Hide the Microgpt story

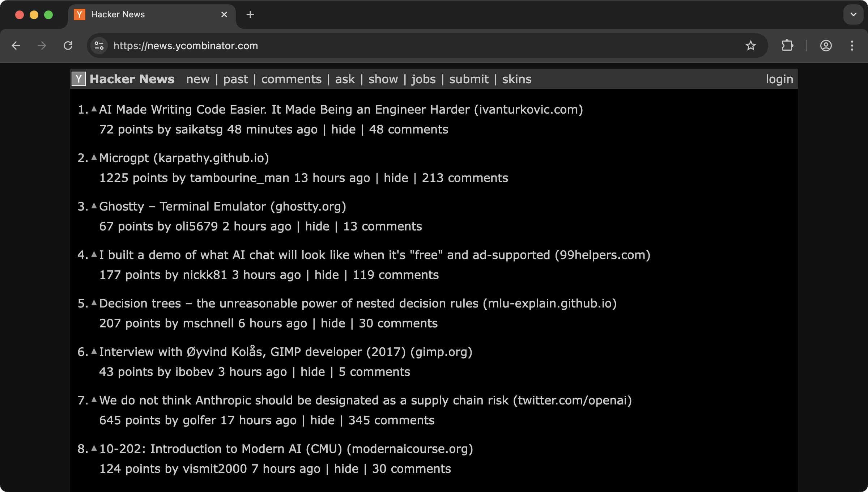tap(396, 178)
